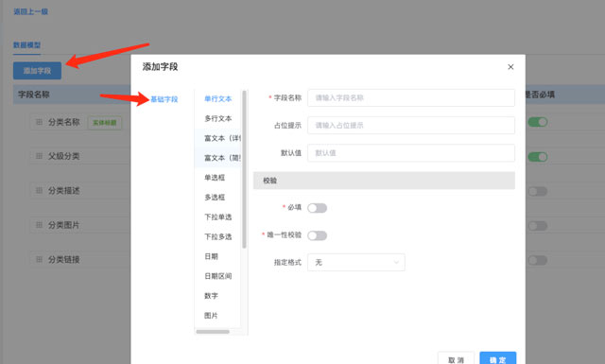Enable the 唯一性校验 switch
605x364 pixels.
click(x=318, y=235)
